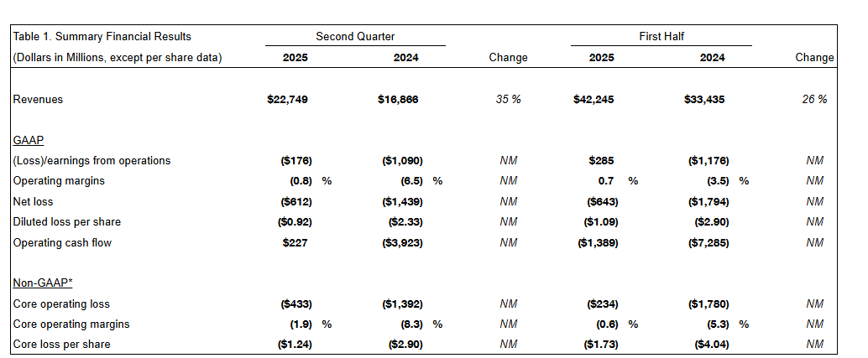868x358 pixels.
Task: Click the ($4.04) core loss per share
Action: tap(709, 345)
